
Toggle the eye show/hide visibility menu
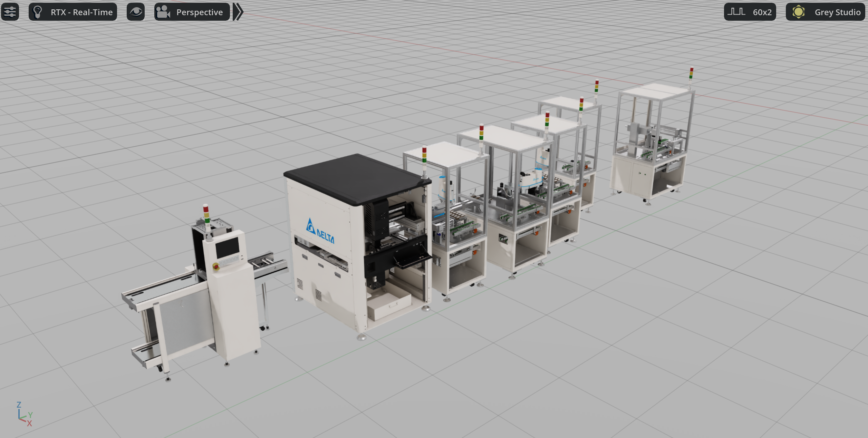(135, 12)
